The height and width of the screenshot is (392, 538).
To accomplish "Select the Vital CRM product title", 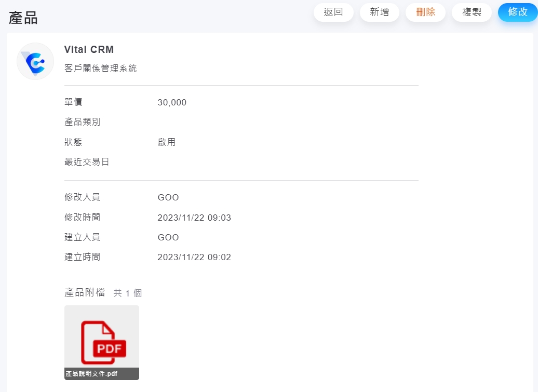I will point(89,49).
